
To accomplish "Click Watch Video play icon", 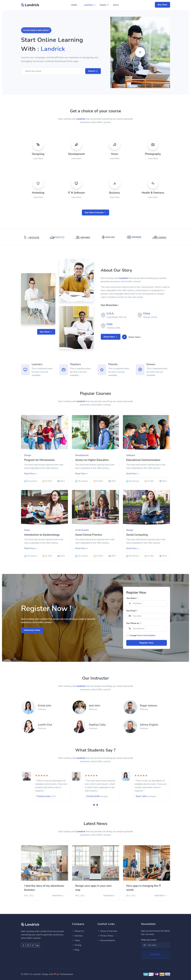I will click(124, 337).
